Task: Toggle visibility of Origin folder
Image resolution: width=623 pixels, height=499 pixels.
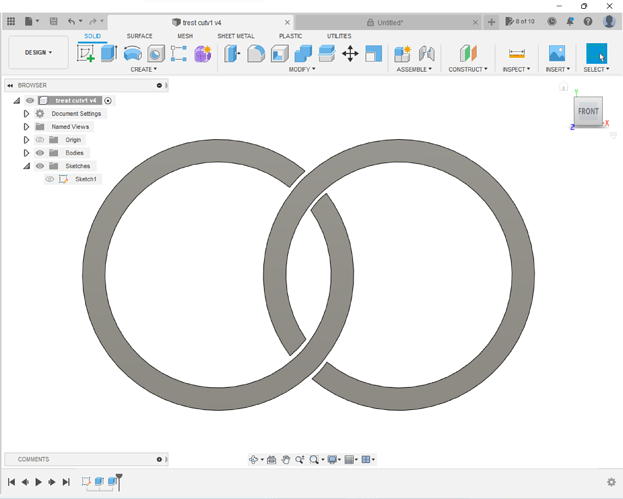Action: click(x=40, y=140)
